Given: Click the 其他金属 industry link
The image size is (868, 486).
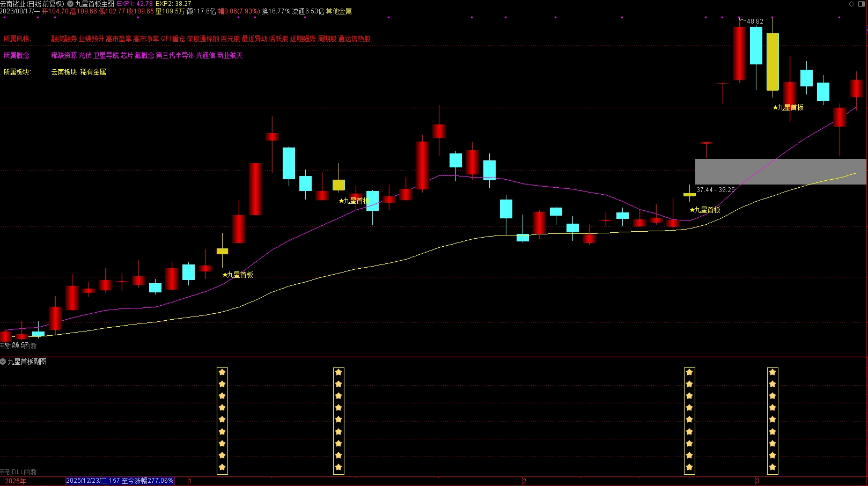Looking at the screenshot, I should click(339, 11).
